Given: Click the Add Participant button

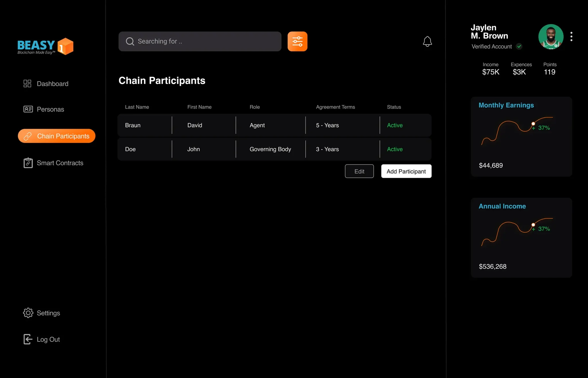Looking at the screenshot, I should pyautogui.click(x=406, y=171).
